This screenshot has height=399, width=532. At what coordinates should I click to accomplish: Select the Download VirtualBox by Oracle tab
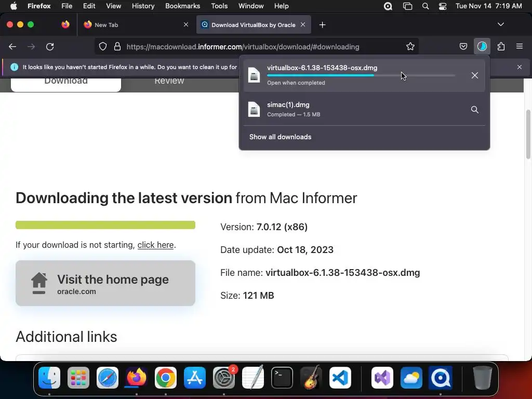254,24
